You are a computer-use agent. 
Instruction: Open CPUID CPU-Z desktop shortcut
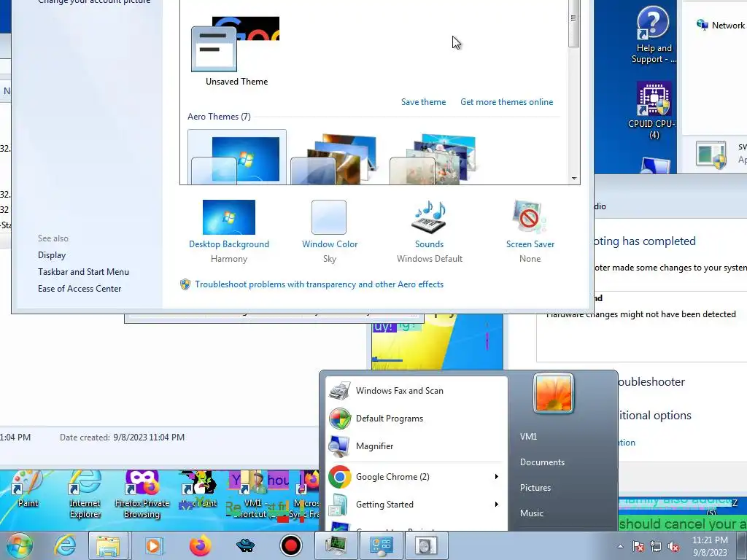click(x=654, y=111)
